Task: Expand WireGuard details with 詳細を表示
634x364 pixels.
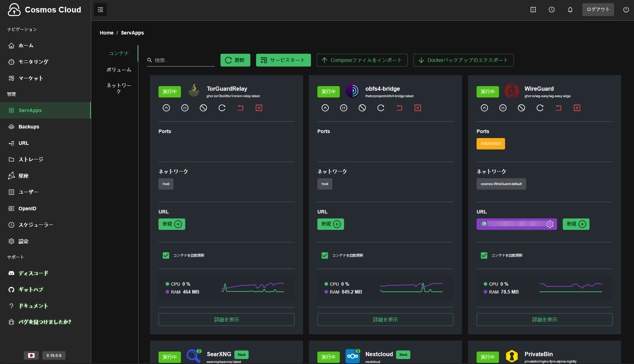Action: pos(544,320)
